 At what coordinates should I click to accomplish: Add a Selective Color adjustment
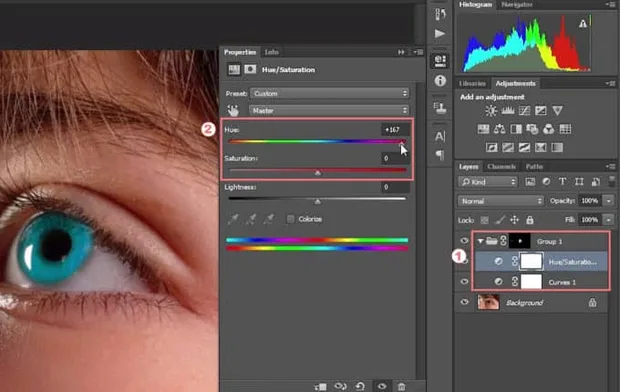[x=541, y=148]
